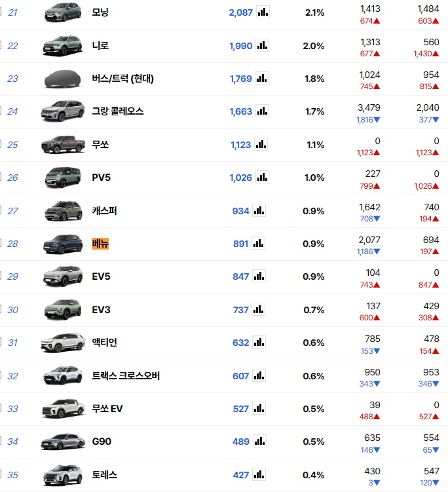Open the PV5 sales graph icon
448x492 pixels.
262,177
